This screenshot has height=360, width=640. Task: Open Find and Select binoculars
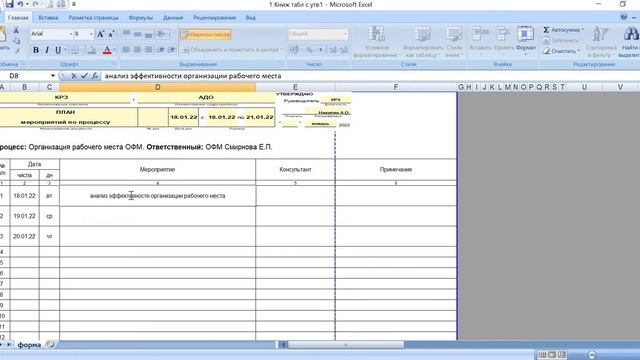630,42
